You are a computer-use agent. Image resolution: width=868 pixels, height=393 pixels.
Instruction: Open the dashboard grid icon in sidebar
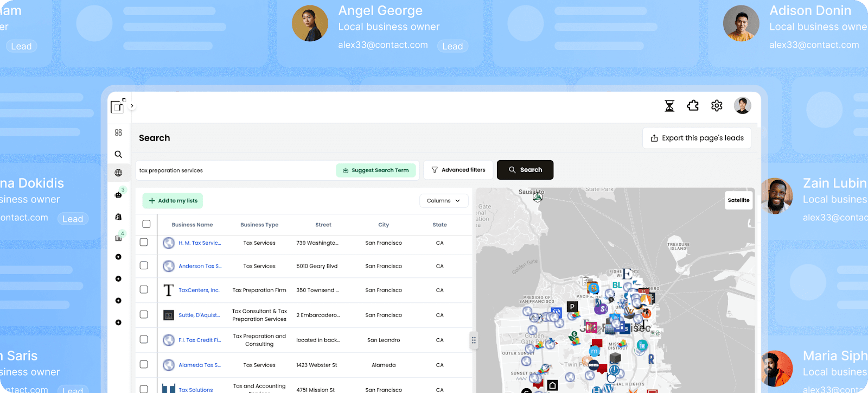(118, 132)
